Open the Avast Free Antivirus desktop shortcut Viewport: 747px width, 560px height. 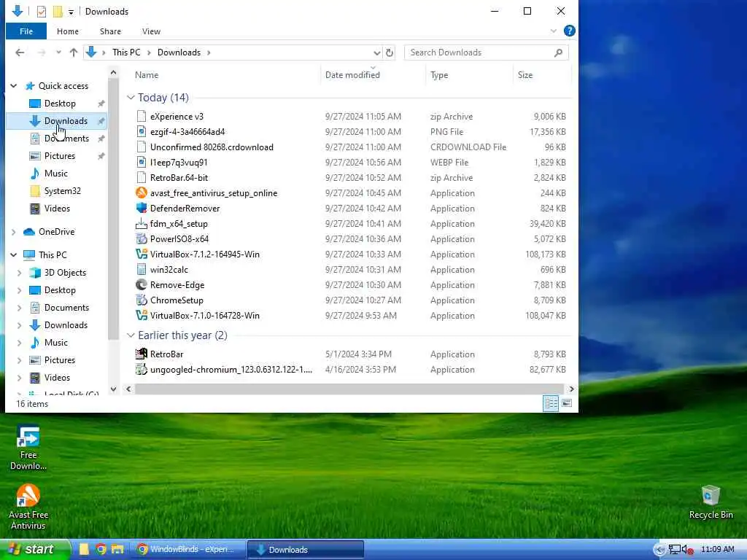click(x=28, y=507)
